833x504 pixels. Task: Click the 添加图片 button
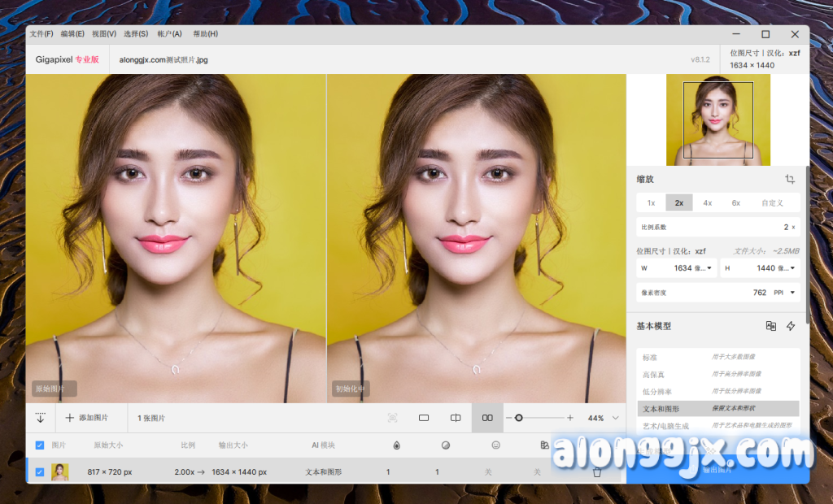tap(87, 418)
